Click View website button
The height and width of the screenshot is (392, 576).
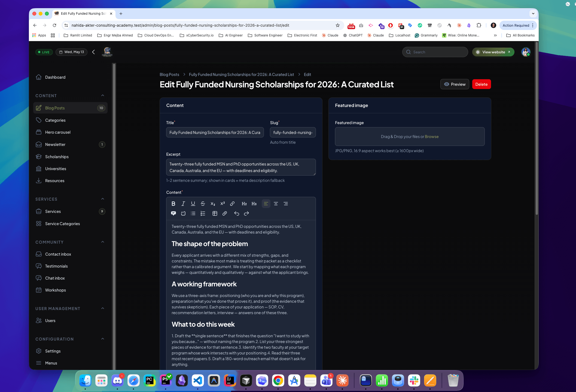(x=493, y=52)
